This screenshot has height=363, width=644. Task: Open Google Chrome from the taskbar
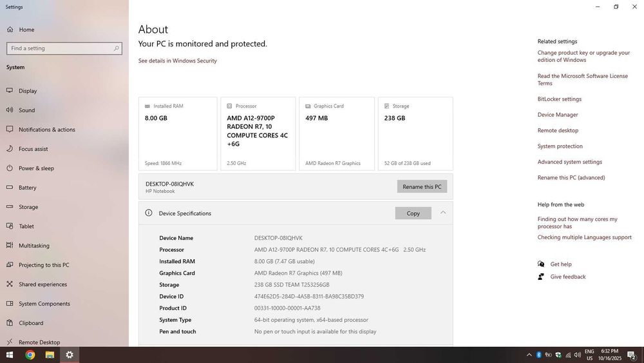pos(30,355)
